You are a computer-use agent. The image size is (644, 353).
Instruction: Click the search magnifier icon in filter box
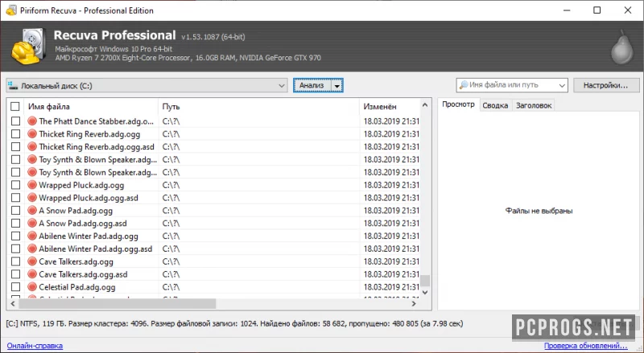pyautogui.click(x=464, y=85)
